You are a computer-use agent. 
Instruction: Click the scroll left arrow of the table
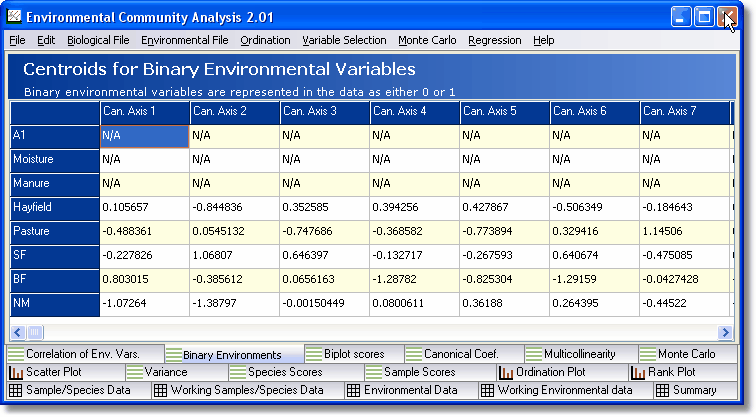pyautogui.click(x=18, y=332)
